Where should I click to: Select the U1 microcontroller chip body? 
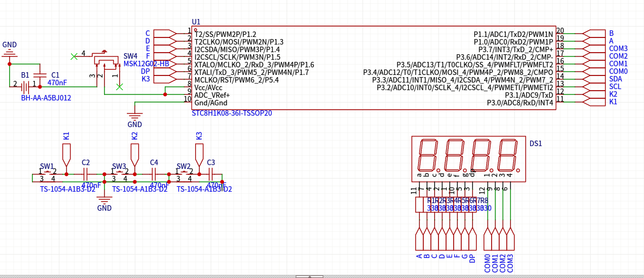(373, 68)
